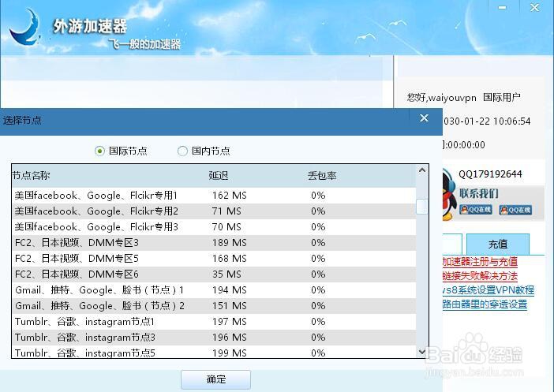Select node Gmail、推特、Google、脸书（节点）2

214,306
